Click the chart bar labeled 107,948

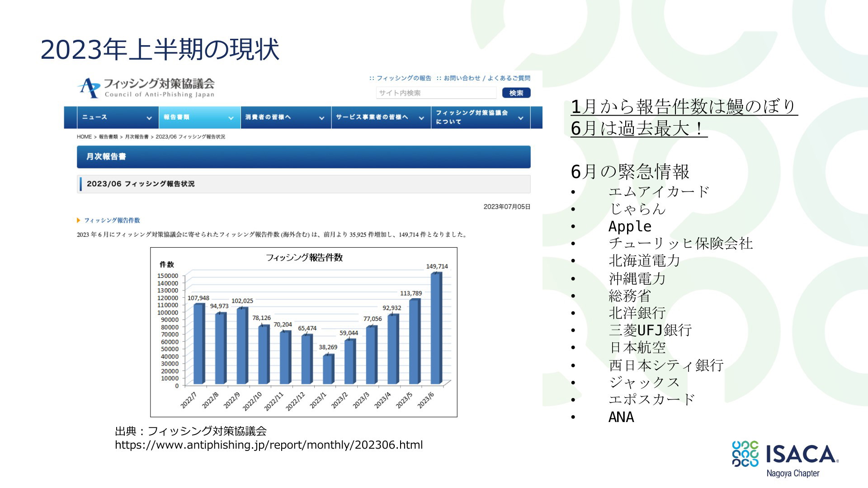point(199,344)
